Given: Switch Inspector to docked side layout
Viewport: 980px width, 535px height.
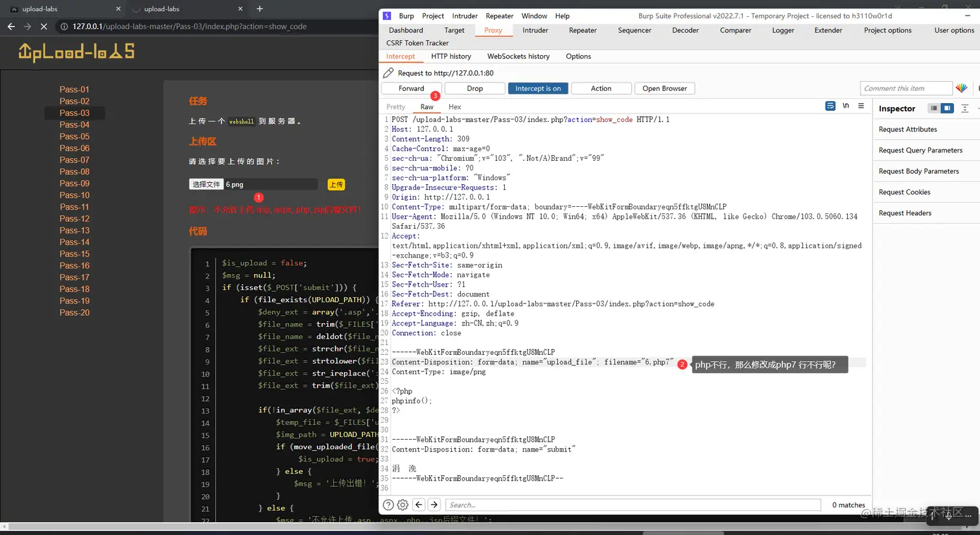Looking at the screenshot, I should pyautogui.click(x=948, y=108).
